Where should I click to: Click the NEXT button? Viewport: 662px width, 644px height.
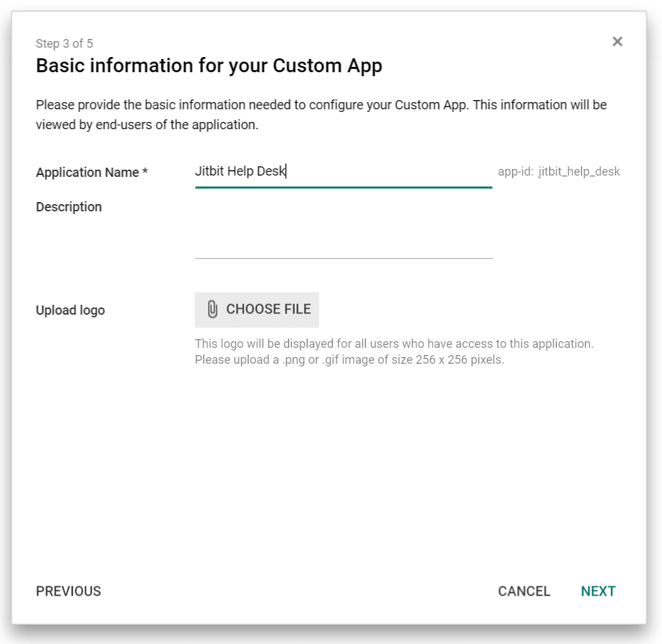(x=598, y=591)
